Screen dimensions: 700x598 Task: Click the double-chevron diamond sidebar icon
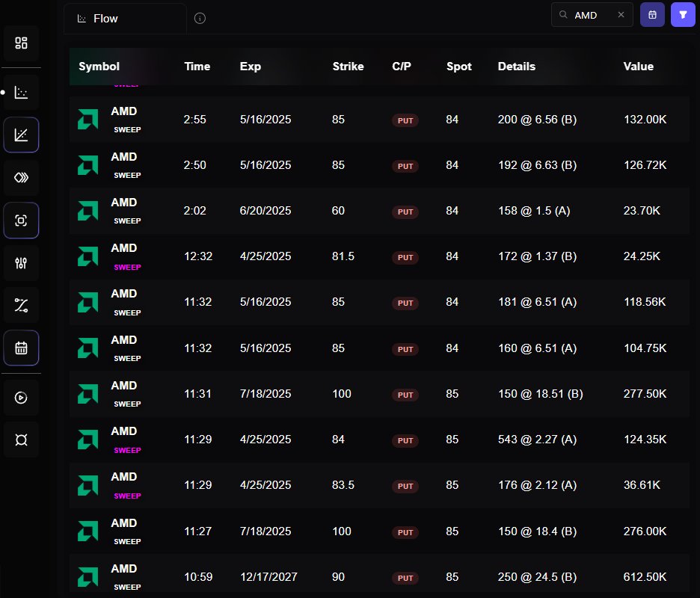21,178
